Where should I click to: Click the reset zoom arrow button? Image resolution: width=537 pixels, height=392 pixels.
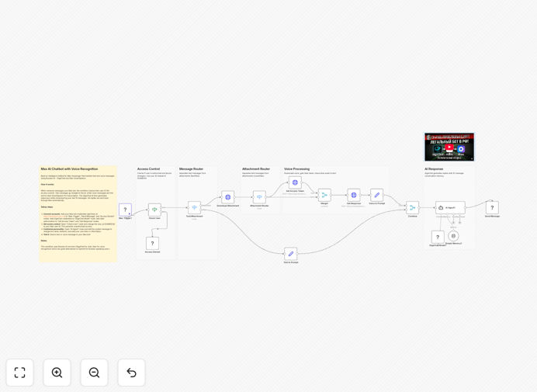(x=131, y=373)
